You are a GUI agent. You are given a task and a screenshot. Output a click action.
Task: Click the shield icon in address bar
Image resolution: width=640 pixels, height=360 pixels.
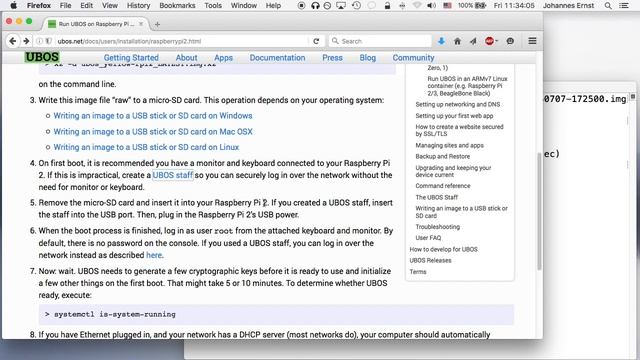pyautogui.click(x=48, y=41)
